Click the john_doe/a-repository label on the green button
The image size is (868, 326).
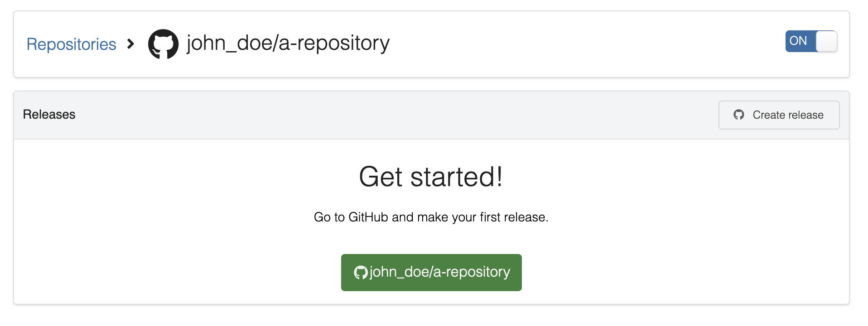pyautogui.click(x=440, y=272)
